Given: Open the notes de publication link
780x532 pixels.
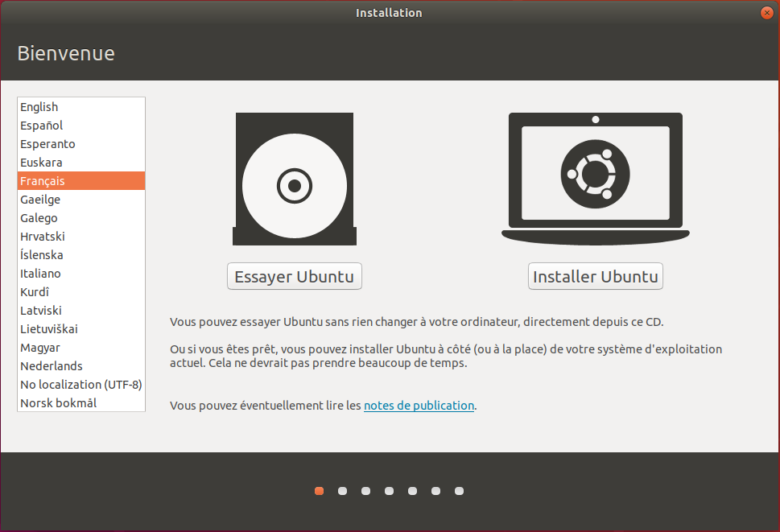Looking at the screenshot, I should pyautogui.click(x=419, y=406).
